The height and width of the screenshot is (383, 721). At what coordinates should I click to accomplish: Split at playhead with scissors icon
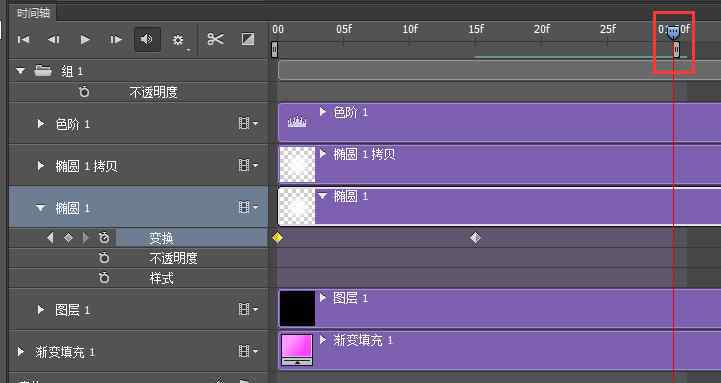[x=215, y=39]
